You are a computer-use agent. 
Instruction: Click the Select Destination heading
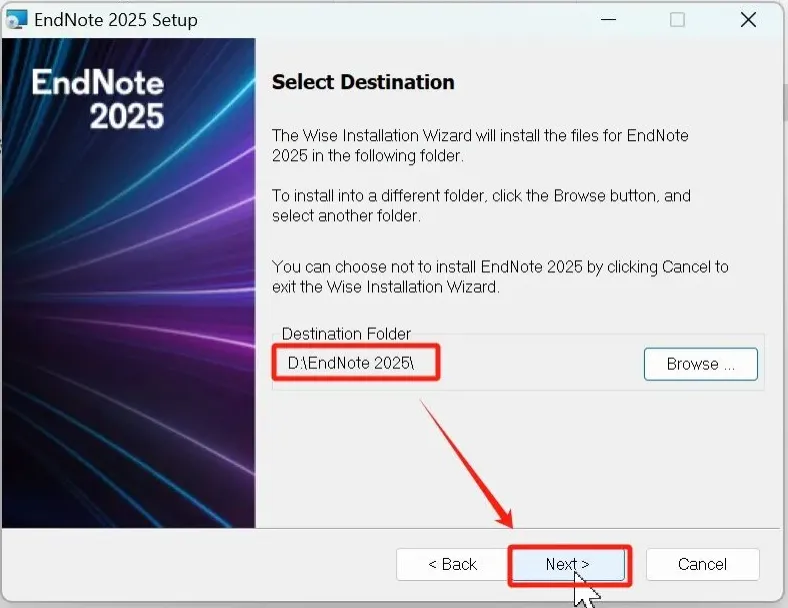[x=363, y=82]
